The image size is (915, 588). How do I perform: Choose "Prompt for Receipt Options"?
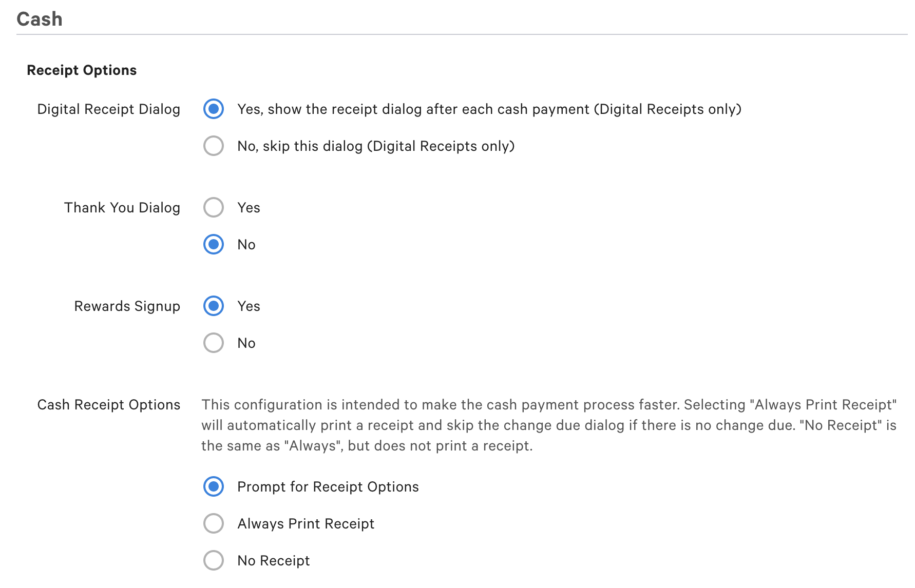click(213, 487)
